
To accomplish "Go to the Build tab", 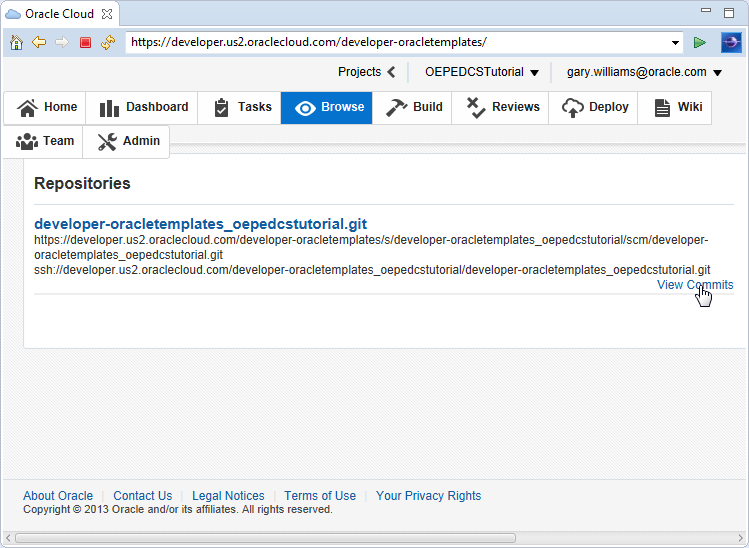I will [412, 107].
